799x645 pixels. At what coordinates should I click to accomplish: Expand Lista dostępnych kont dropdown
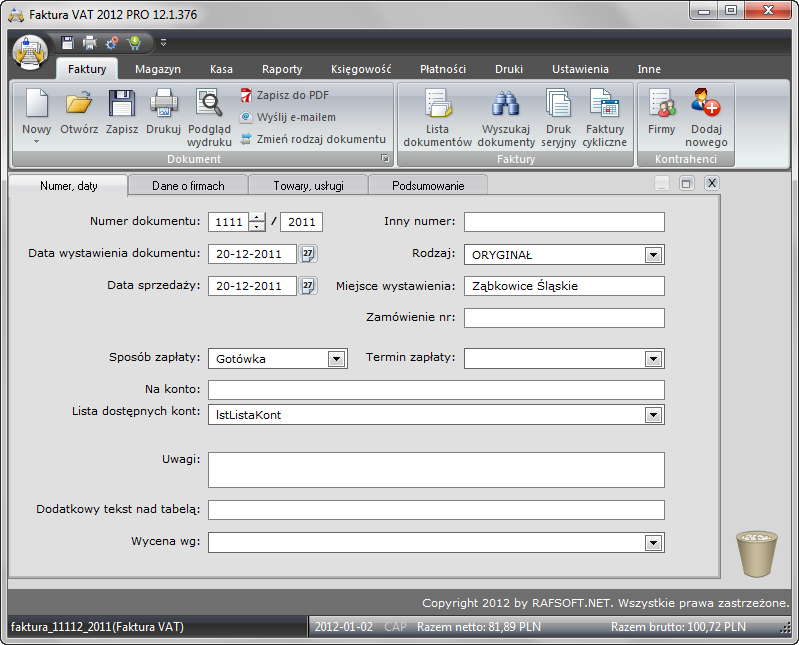pos(653,415)
